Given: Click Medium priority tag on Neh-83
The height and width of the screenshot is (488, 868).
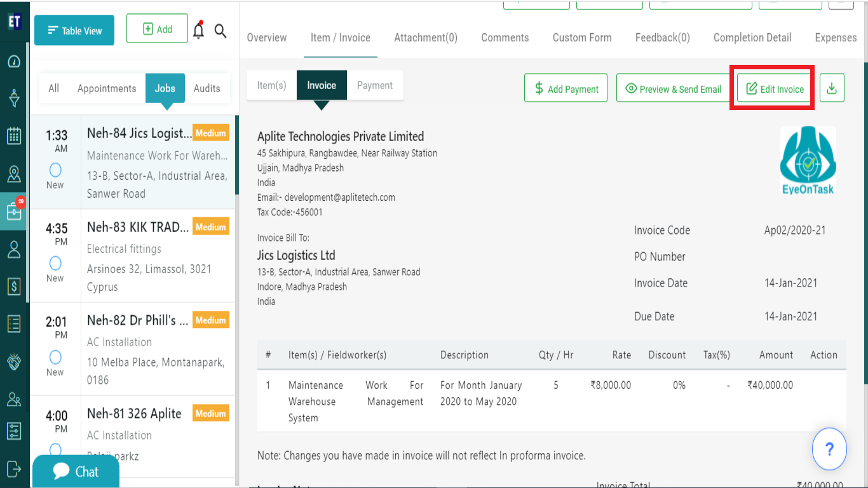Looking at the screenshot, I should click(211, 227).
